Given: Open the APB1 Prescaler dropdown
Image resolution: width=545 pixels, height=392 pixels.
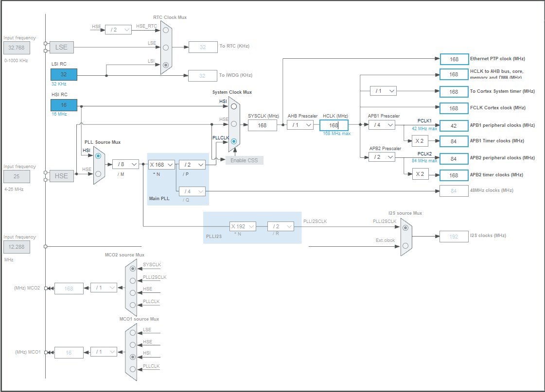Looking at the screenshot, I should click(382, 125).
